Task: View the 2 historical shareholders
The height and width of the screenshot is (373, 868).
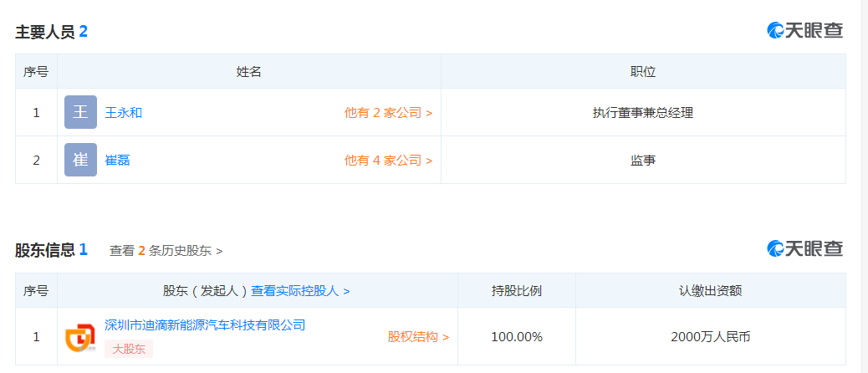Action: tap(166, 251)
